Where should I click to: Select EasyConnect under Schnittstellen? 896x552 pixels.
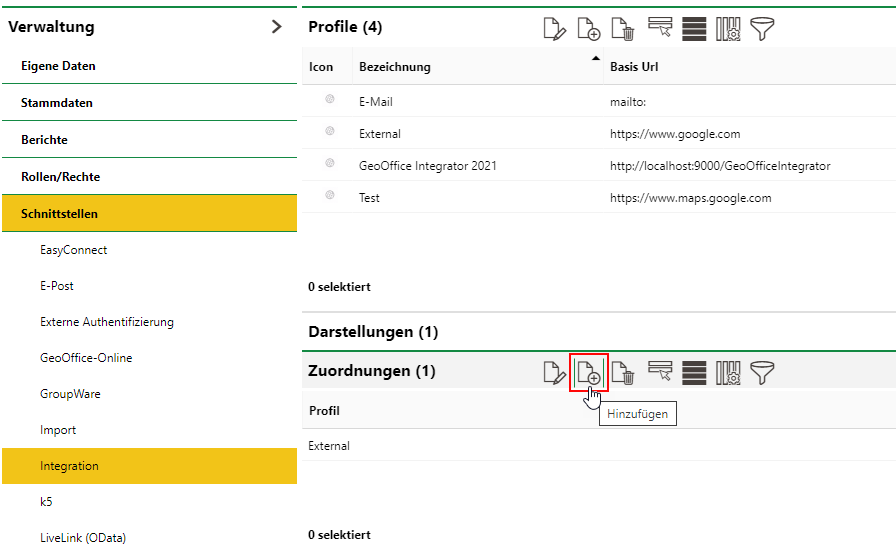73,250
